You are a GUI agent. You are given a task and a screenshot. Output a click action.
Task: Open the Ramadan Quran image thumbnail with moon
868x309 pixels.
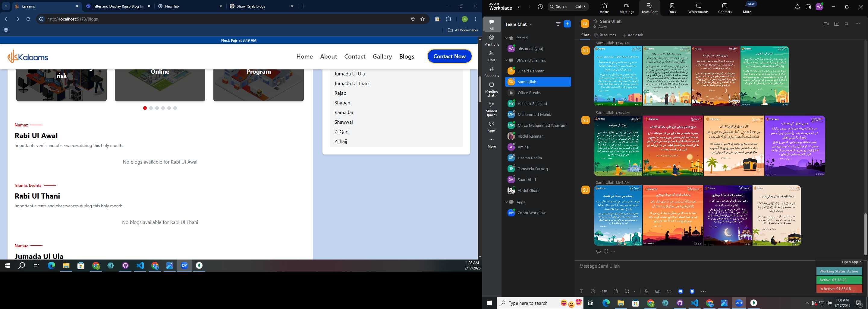[728, 215]
